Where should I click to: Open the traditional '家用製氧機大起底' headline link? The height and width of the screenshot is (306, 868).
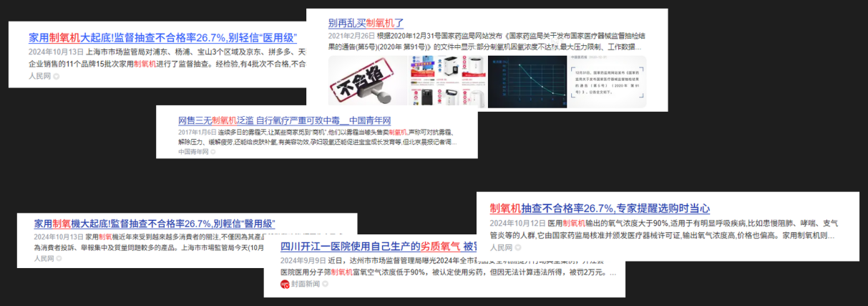pyautogui.click(x=155, y=224)
